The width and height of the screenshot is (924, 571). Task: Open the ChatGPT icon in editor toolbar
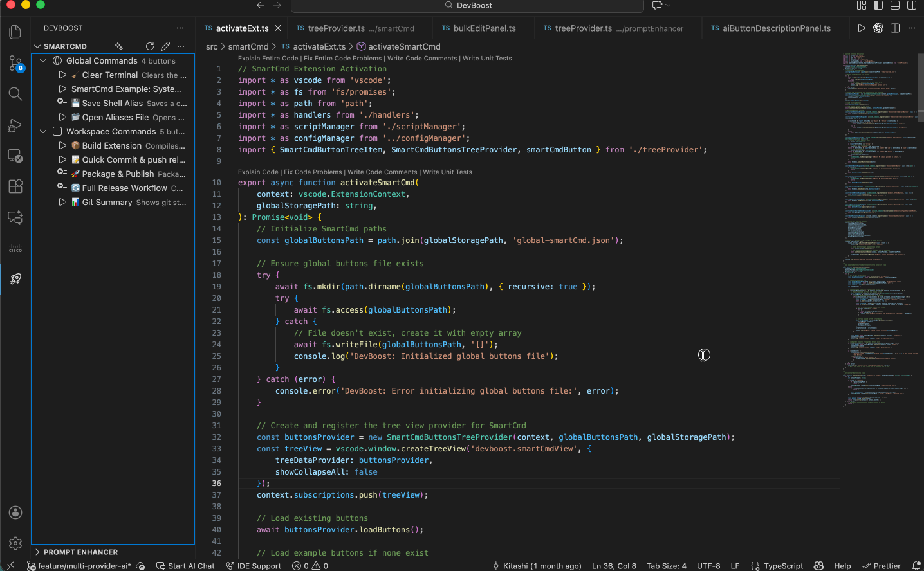tap(878, 28)
